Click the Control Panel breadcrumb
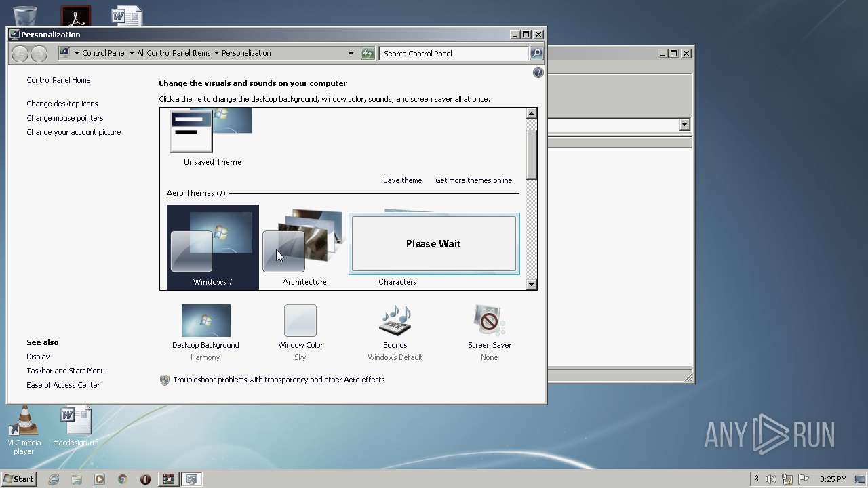Image resolution: width=868 pixels, height=488 pixels. (104, 53)
